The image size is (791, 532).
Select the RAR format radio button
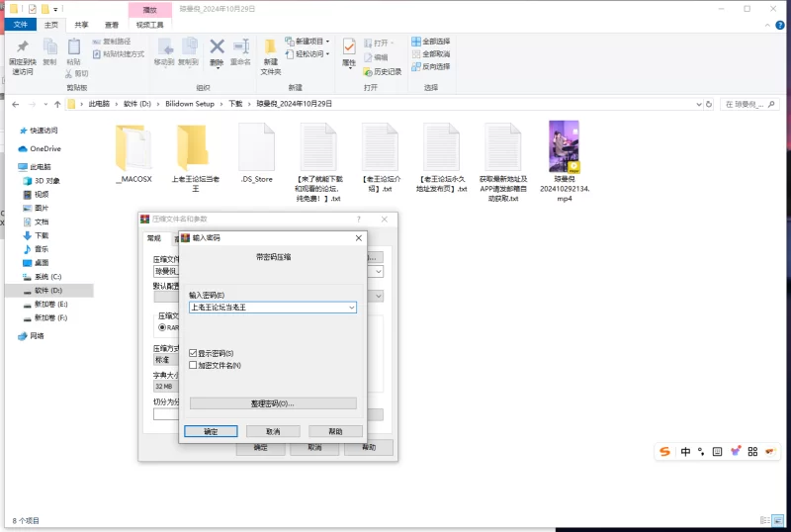coord(162,326)
